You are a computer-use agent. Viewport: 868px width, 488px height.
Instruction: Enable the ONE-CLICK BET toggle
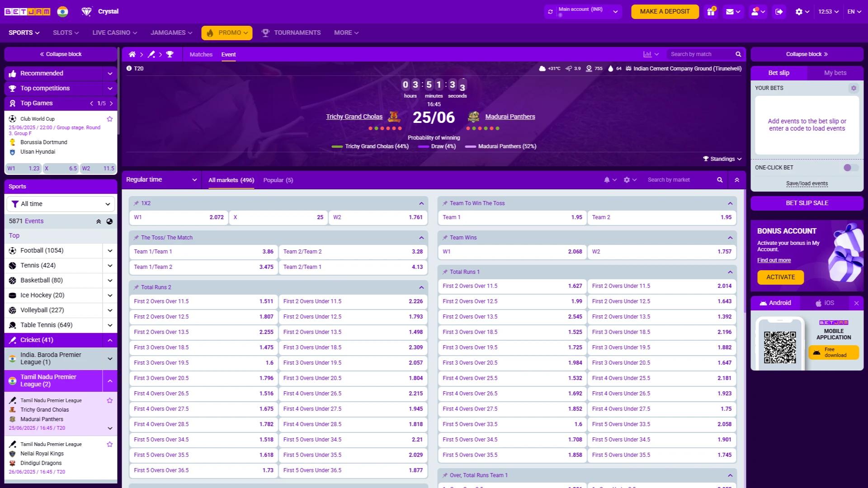[x=848, y=168]
